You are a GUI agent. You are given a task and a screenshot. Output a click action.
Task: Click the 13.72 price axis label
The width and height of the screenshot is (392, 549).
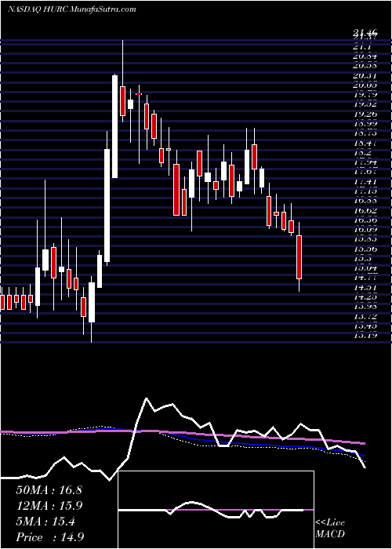click(365, 317)
